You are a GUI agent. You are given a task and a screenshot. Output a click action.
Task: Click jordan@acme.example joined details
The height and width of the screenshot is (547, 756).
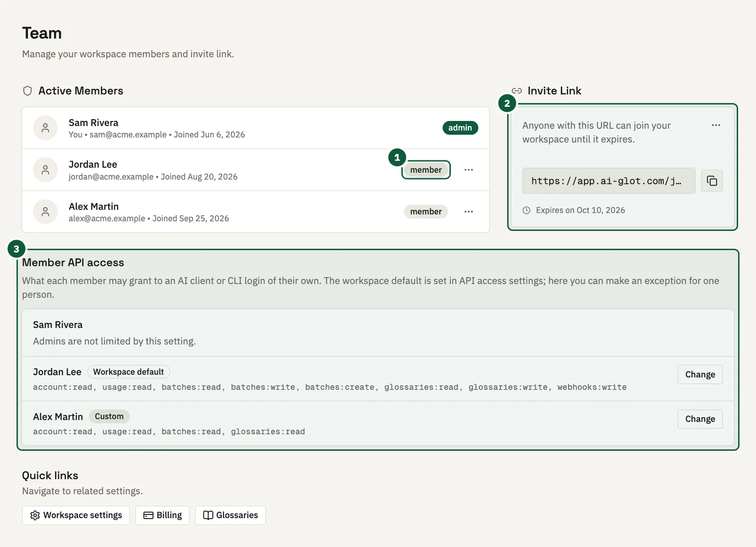click(153, 177)
